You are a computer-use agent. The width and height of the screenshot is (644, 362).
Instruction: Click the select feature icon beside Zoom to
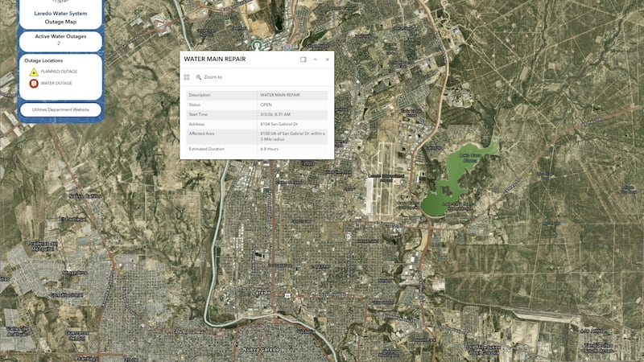[187, 77]
